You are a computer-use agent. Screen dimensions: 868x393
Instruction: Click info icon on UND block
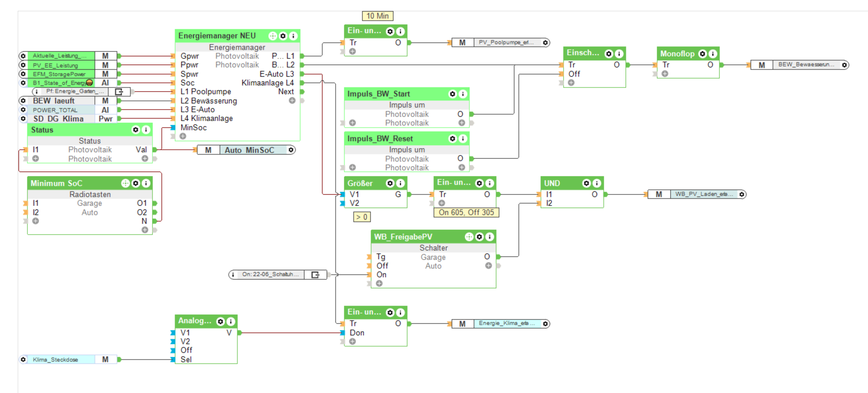597,183
